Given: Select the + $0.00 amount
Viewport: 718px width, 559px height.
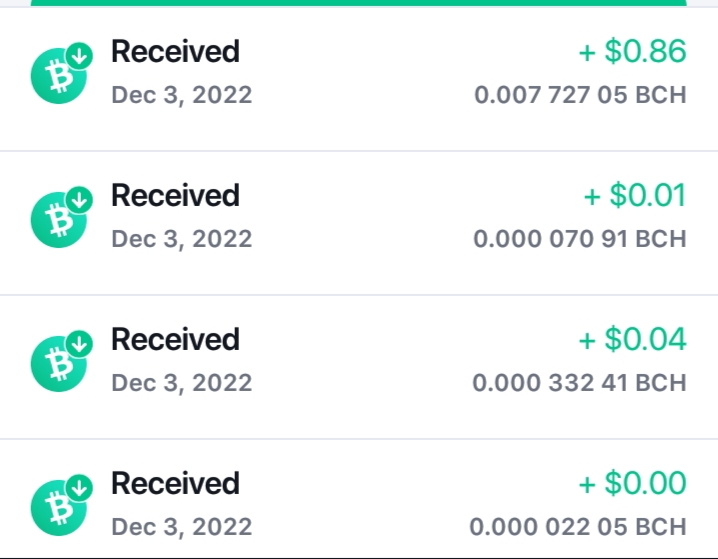Looking at the screenshot, I should coord(632,483).
